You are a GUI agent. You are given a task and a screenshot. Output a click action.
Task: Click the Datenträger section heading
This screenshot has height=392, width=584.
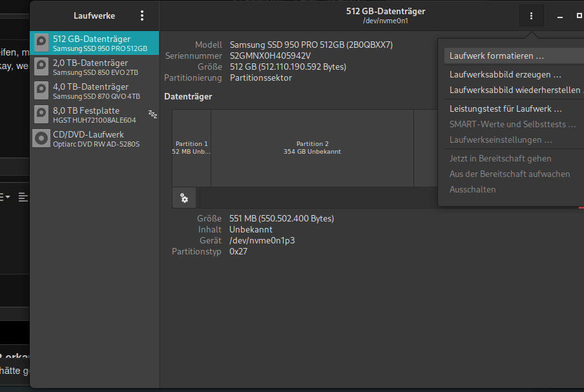click(x=188, y=97)
